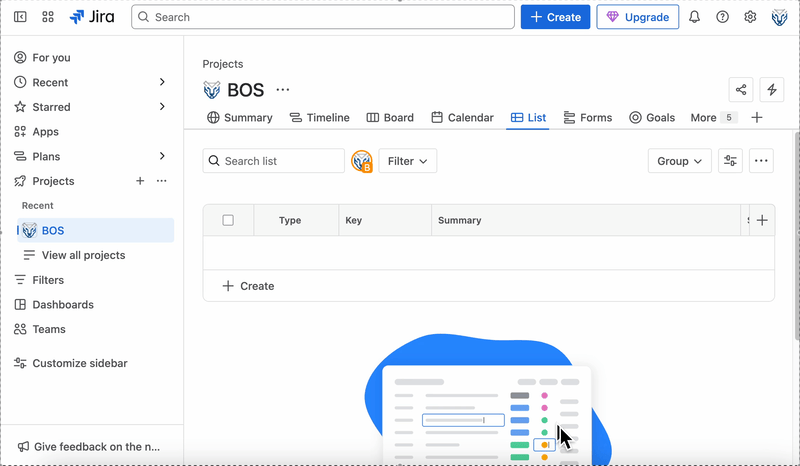Collapse the sidebar with the panel icon
800x466 pixels.
click(x=20, y=17)
